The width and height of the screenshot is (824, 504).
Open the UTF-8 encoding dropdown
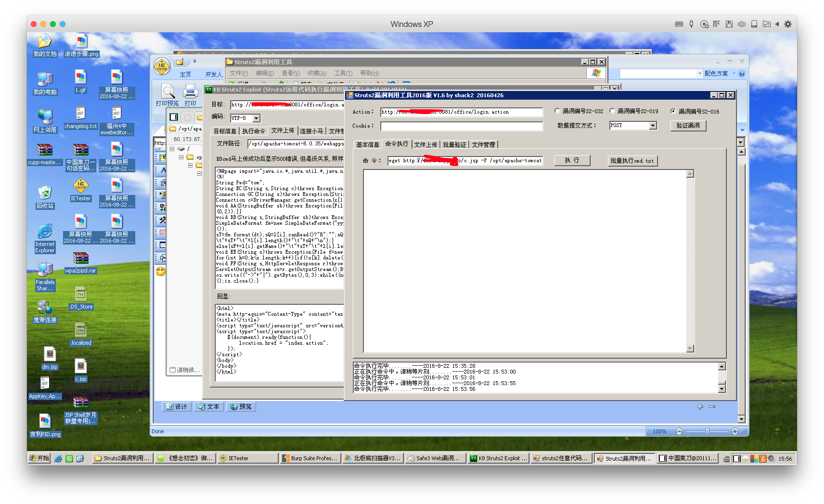point(257,118)
